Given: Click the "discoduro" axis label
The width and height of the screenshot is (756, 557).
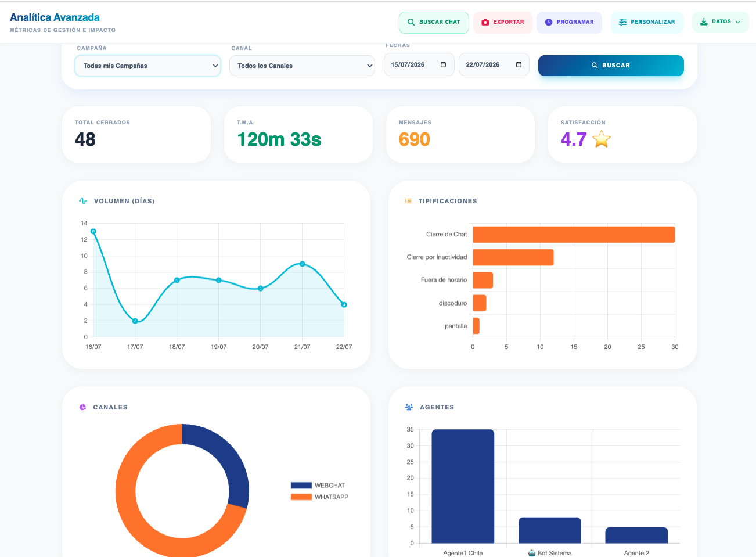Looking at the screenshot, I should (453, 303).
